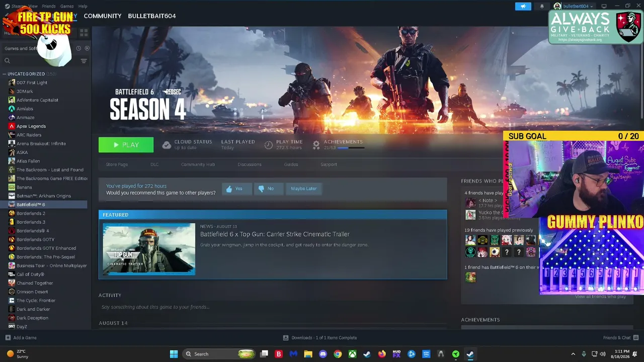Image resolution: width=644 pixels, height=362 pixels.
Task: Open Battlefield 6 x Top Gun news headline
Action: 275,234
